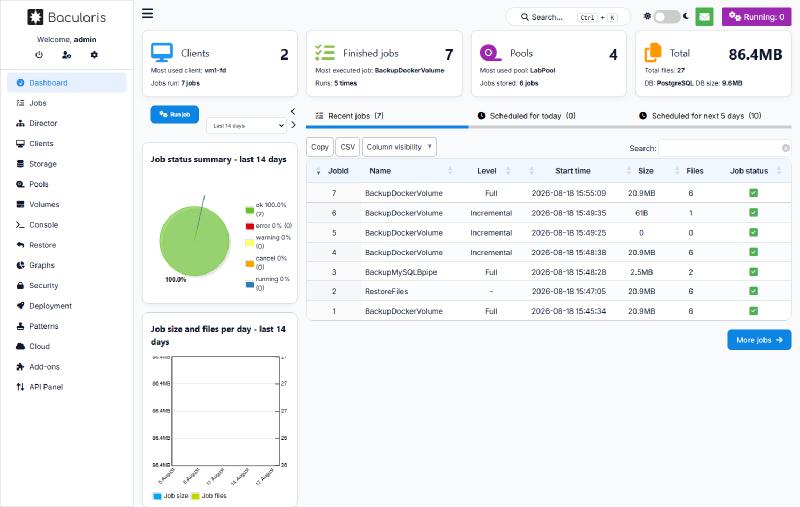Click the Total files orange icon
Screen dimensions: 800x507
[x=653, y=53]
